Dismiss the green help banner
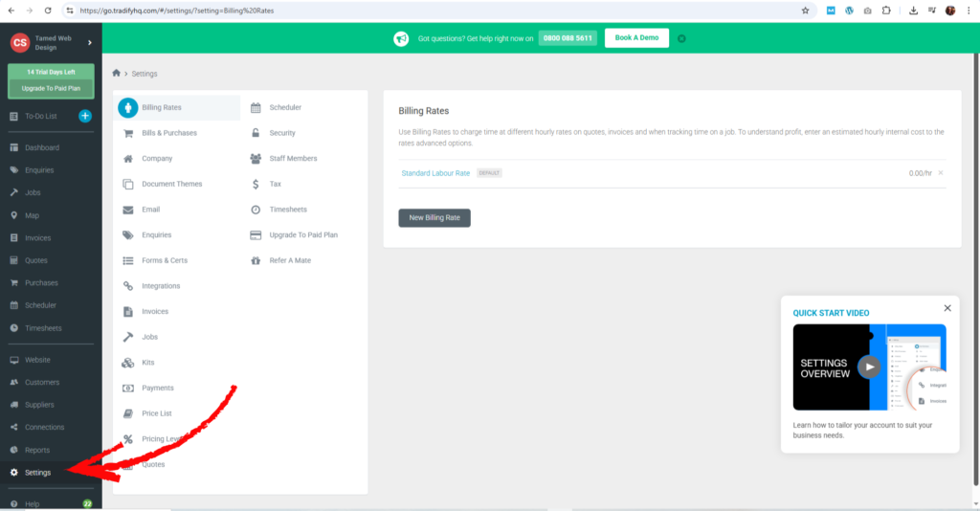This screenshot has height=511, width=980. point(681,38)
